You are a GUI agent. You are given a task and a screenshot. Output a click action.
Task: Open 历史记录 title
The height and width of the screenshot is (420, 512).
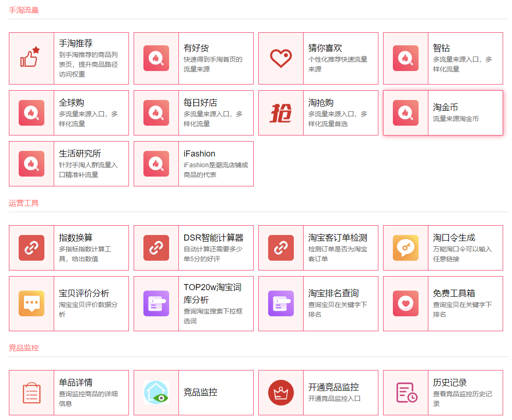[450, 383]
